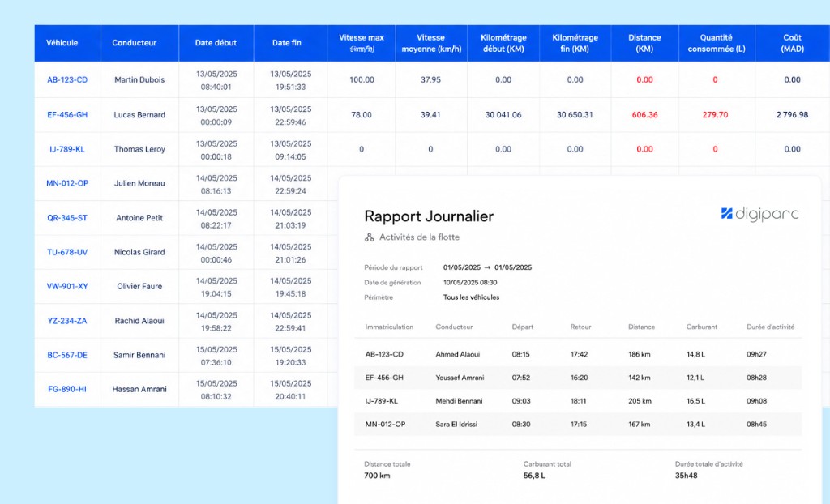Select driver name Martin Dubois
The width and height of the screenshot is (830, 504).
(x=139, y=80)
